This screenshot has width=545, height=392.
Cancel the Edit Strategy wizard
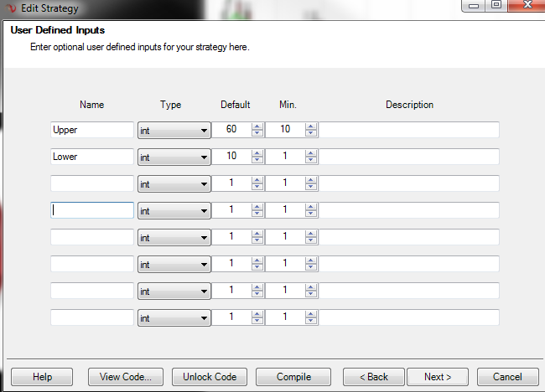coord(507,377)
